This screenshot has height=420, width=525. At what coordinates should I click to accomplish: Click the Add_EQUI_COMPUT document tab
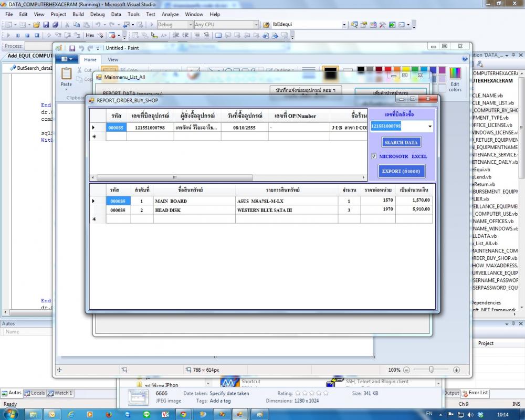[29, 56]
